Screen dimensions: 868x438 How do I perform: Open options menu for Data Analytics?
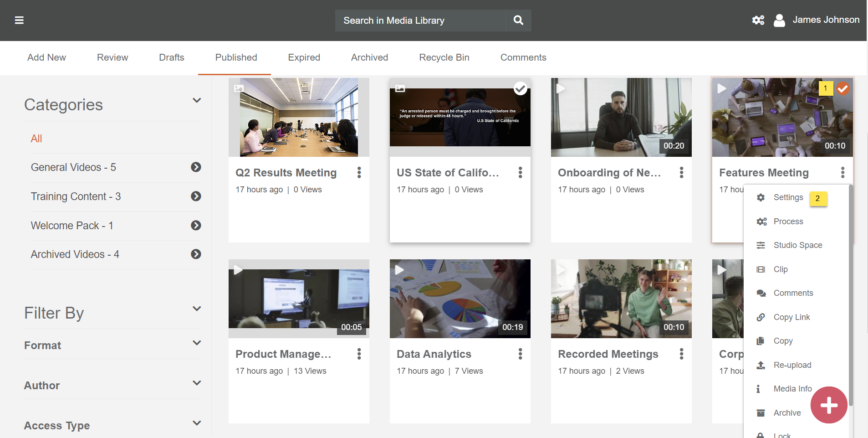pyautogui.click(x=520, y=354)
